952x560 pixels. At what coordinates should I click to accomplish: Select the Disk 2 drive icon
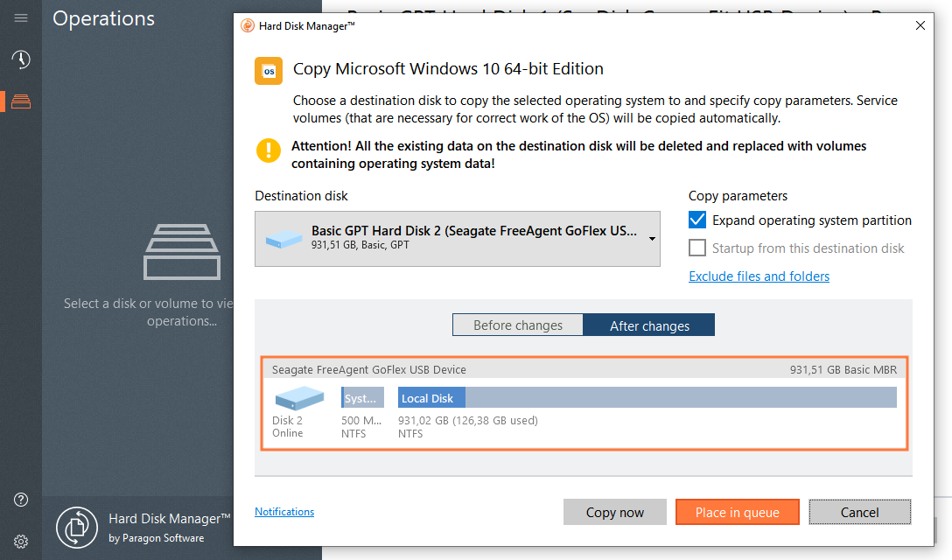pyautogui.click(x=298, y=398)
